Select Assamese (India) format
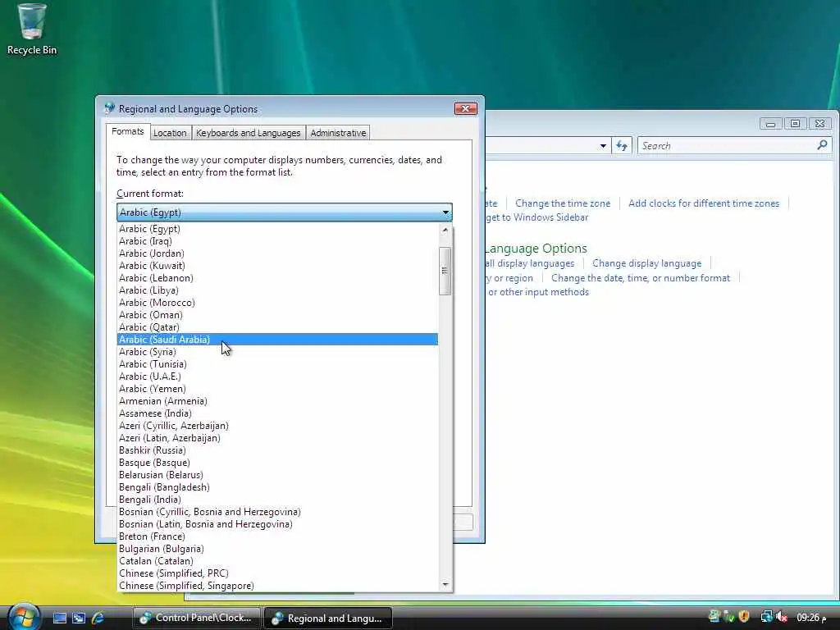Screen dimensions: 840x630 click(277, 413)
